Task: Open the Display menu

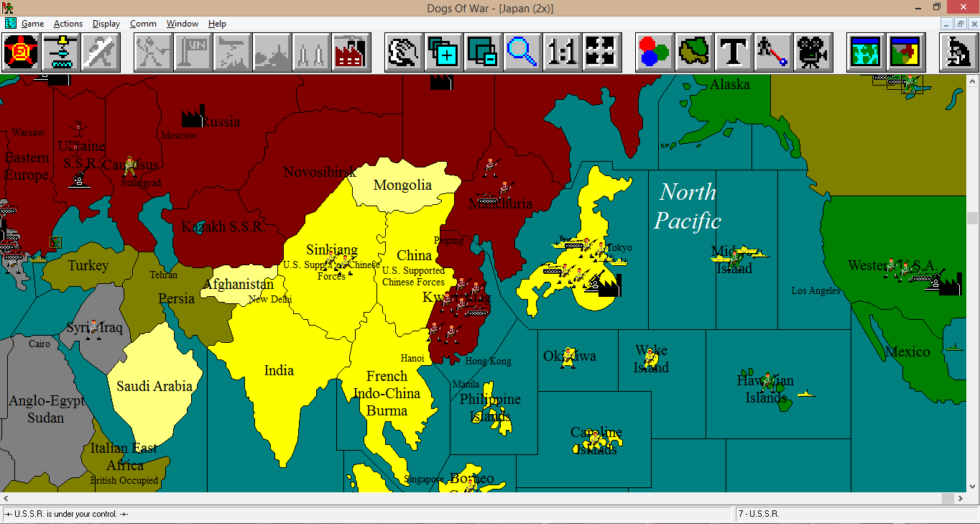Action: pyautogui.click(x=106, y=24)
